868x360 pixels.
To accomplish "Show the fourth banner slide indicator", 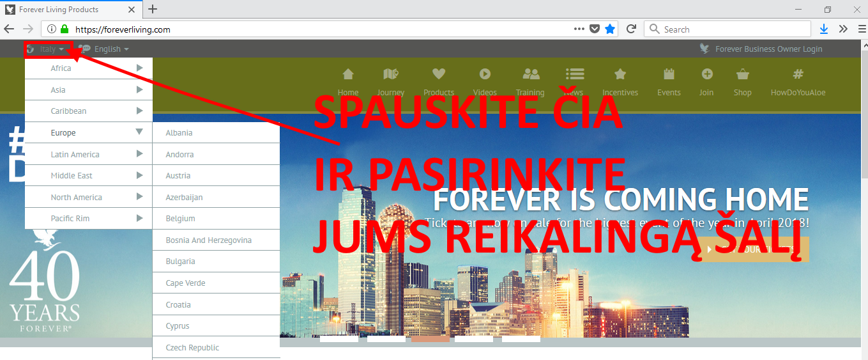I will [x=474, y=339].
